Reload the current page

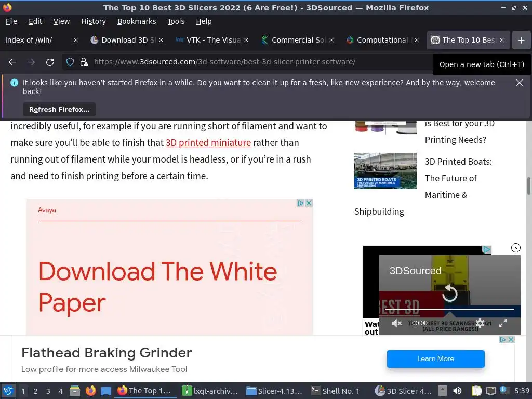[x=50, y=62]
